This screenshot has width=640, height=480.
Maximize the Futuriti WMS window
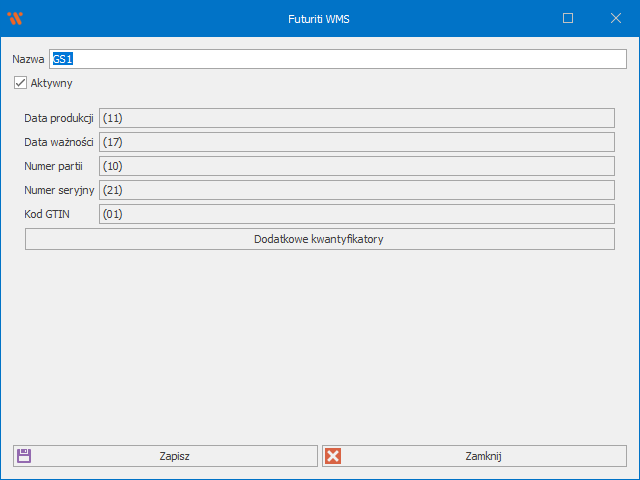pyautogui.click(x=568, y=18)
